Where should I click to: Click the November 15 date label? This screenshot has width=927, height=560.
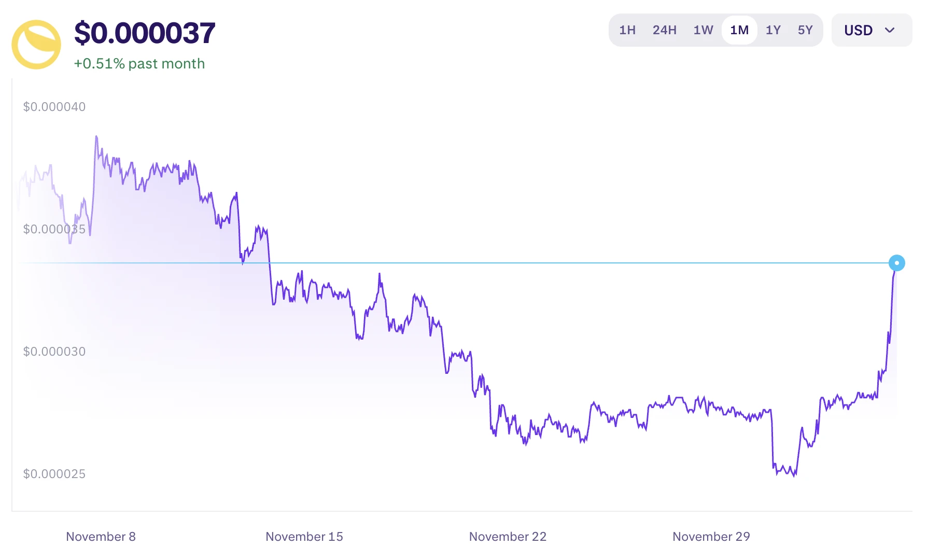(x=304, y=537)
